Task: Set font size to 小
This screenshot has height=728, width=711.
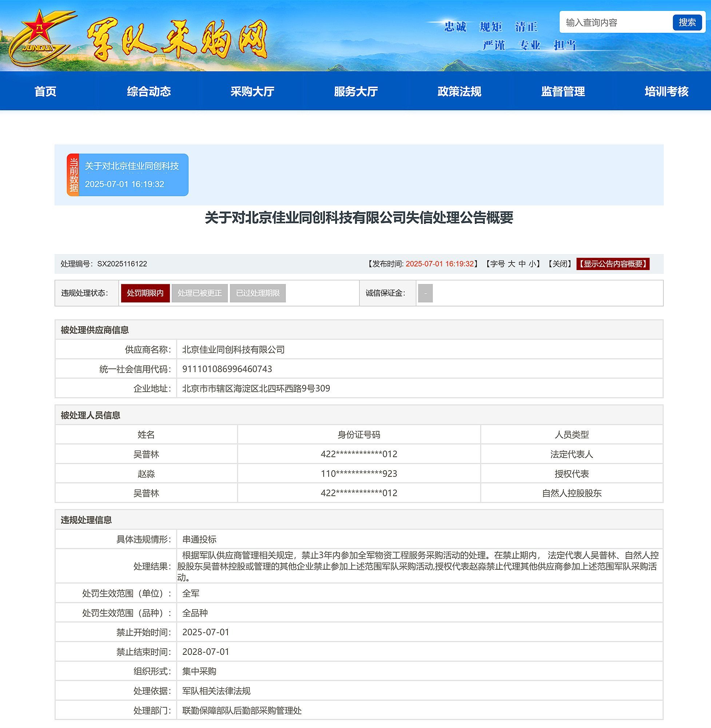Action: (532, 264)
